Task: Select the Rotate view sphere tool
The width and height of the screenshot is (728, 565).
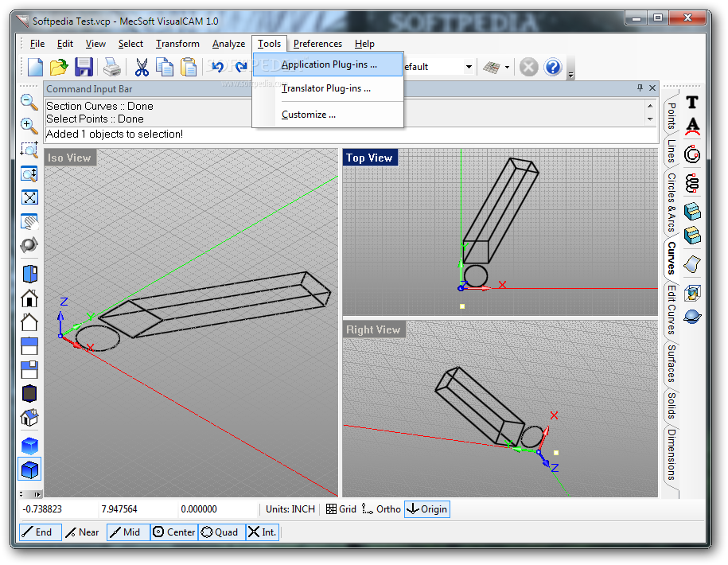Action: pos(29,244)
